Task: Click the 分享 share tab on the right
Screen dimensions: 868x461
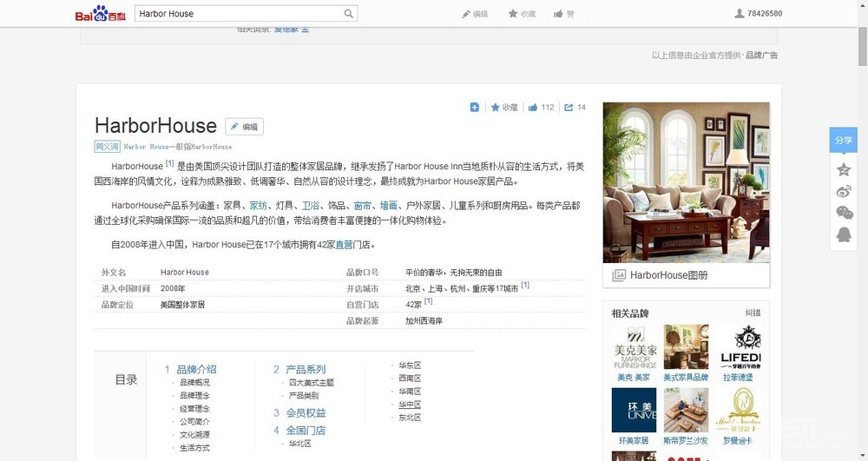Action: click(x=843, y=140)
